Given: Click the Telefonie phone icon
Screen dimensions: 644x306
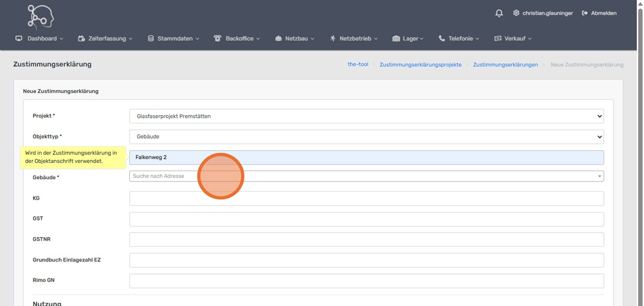Looking at the screenshot, I should (441, 39).
